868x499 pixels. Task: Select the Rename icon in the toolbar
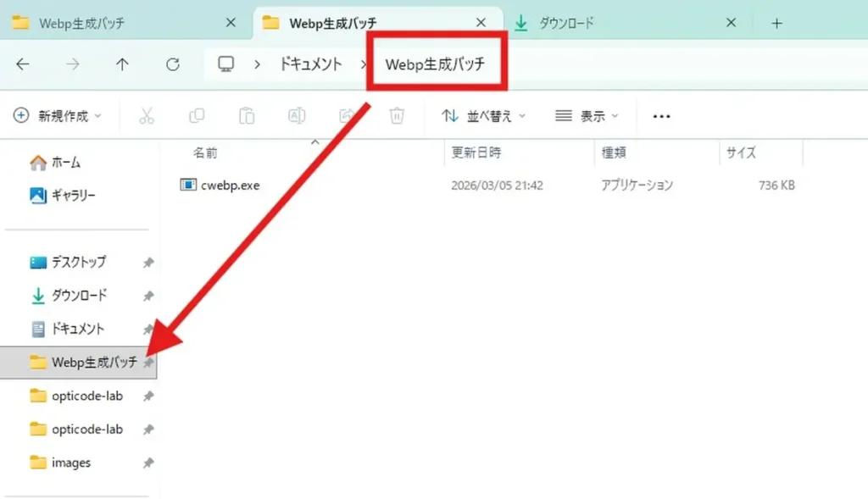point(296,115)
